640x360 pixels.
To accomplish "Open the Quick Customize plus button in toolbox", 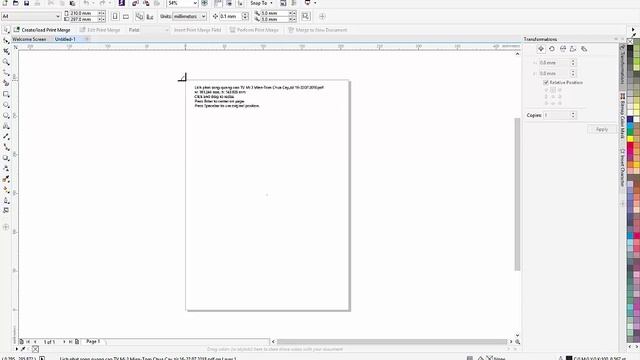I will (x=6, y=227).
